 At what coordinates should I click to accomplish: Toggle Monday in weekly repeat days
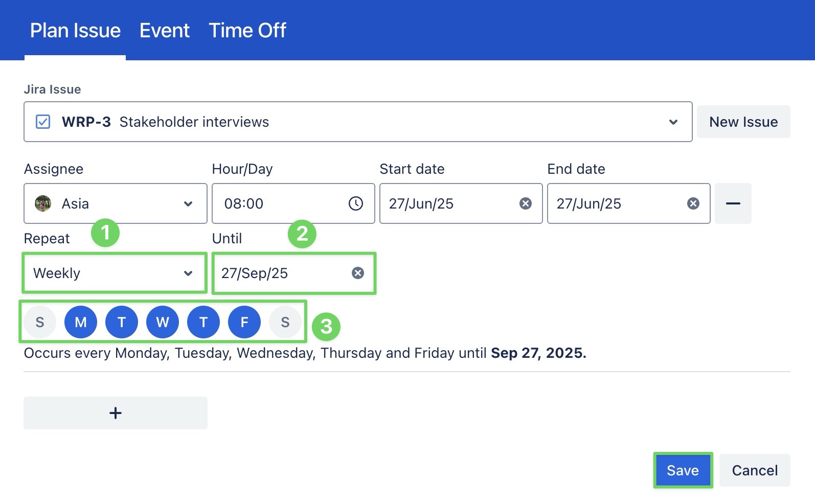point(81,322)
